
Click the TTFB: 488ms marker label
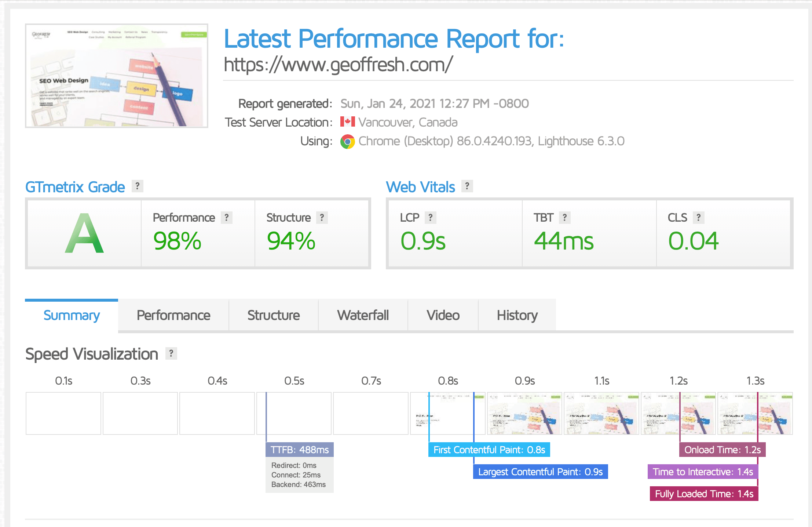(x=299, y=449)
